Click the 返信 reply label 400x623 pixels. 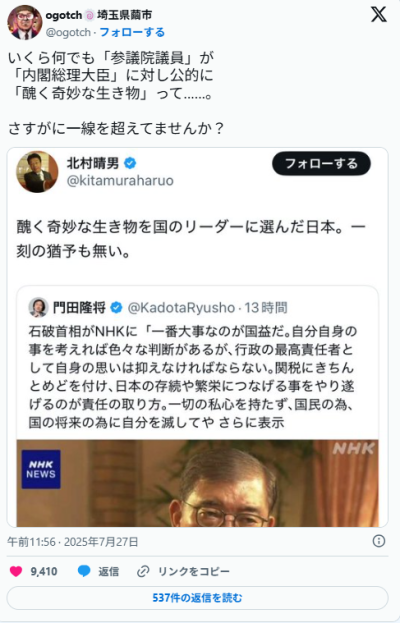click(109, 571)
